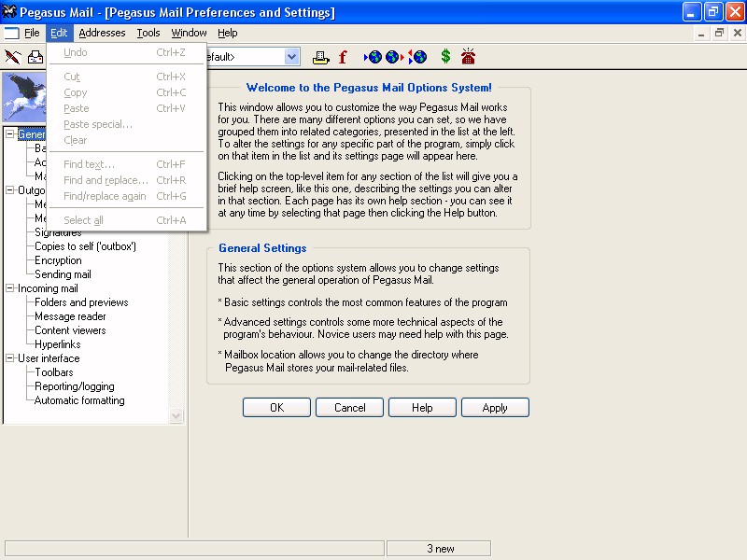Choose Find and replace... in the Edit menu
This screenshot has width=747, height=560.
click(x=126, y=180)
